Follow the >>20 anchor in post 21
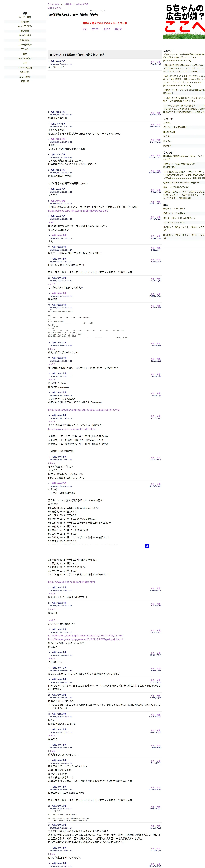This screenshot has height=868, width=205. coord(51,463)
